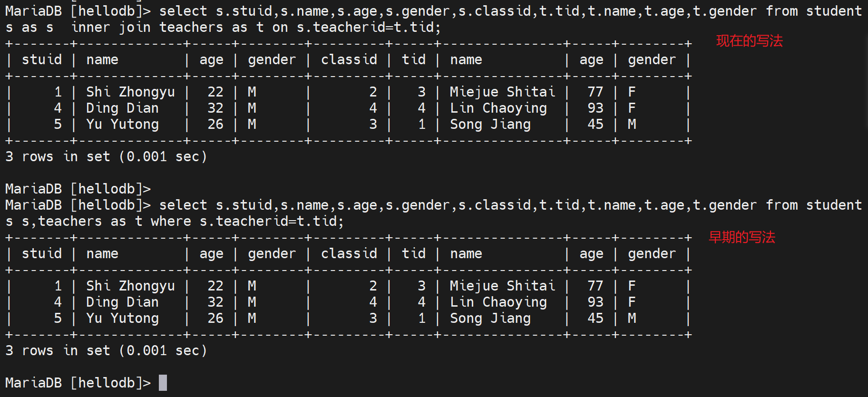Click 'classid' column header in the second table
This screenshot has width=868, height=397.
349,254
